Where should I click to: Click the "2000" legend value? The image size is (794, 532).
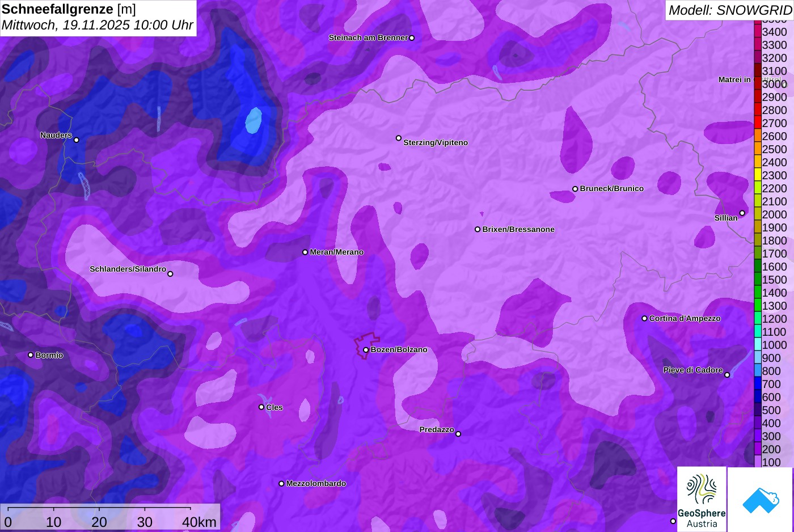click(774, 215)
